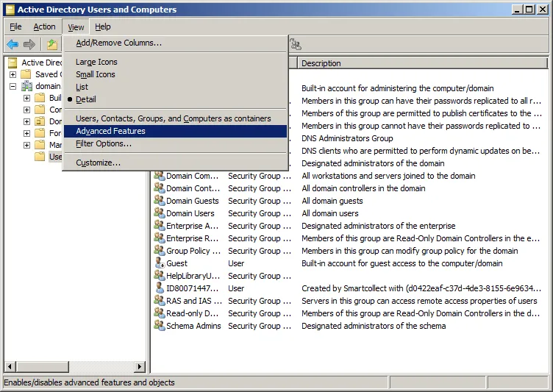The width and height of the screenshot is (553, 392).
Task: Click the Description column header
Action: (x=423, y=63)
